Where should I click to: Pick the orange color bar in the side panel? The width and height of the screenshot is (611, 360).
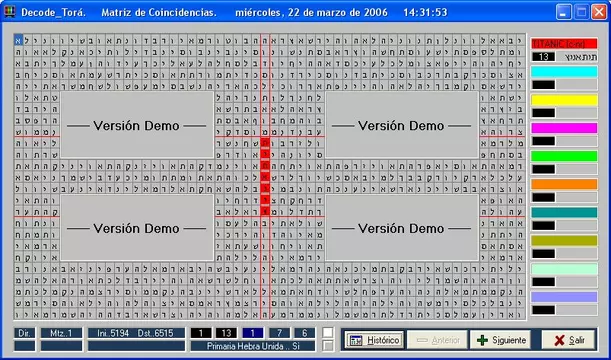tap(564, 184)
